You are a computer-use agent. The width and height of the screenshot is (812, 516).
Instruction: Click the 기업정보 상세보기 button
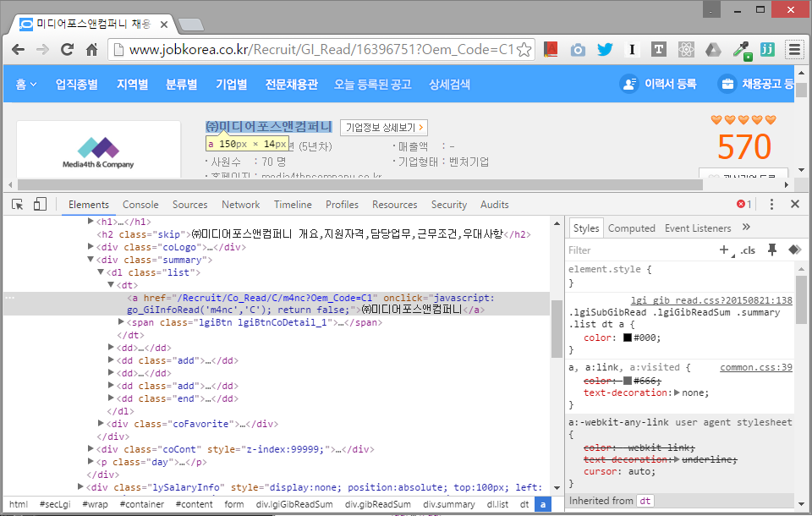click(x=384, y=128)
